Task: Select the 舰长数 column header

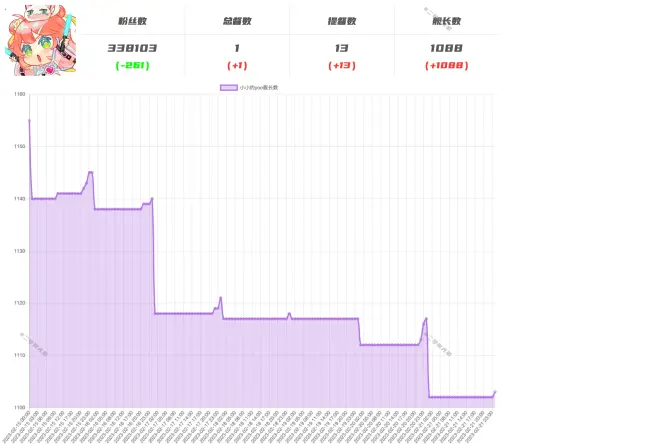Action: point(446,21)
